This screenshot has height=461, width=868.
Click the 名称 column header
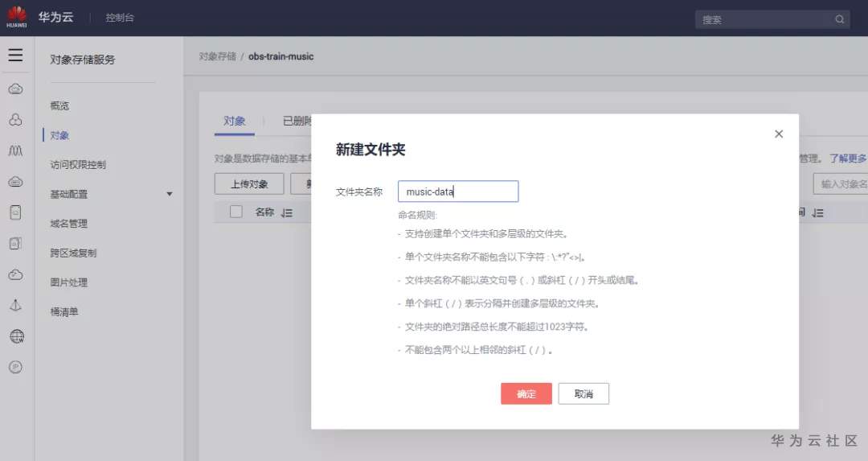(264, 212)
